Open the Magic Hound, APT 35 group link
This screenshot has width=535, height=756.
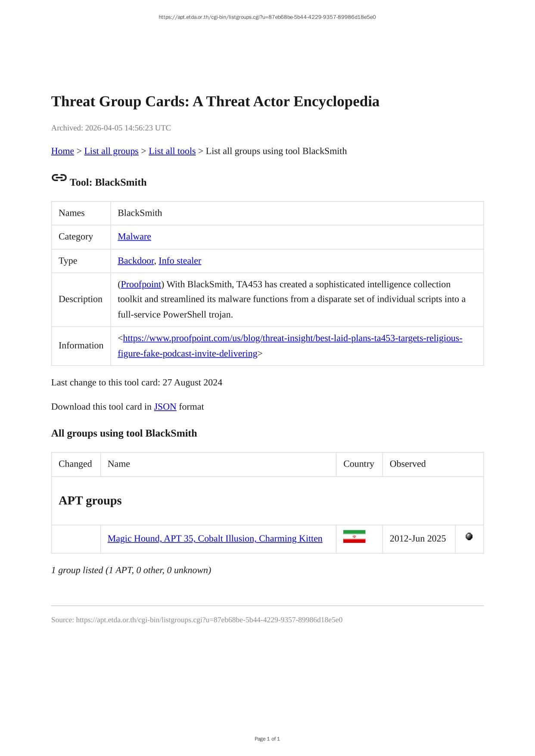pos(215,539)
